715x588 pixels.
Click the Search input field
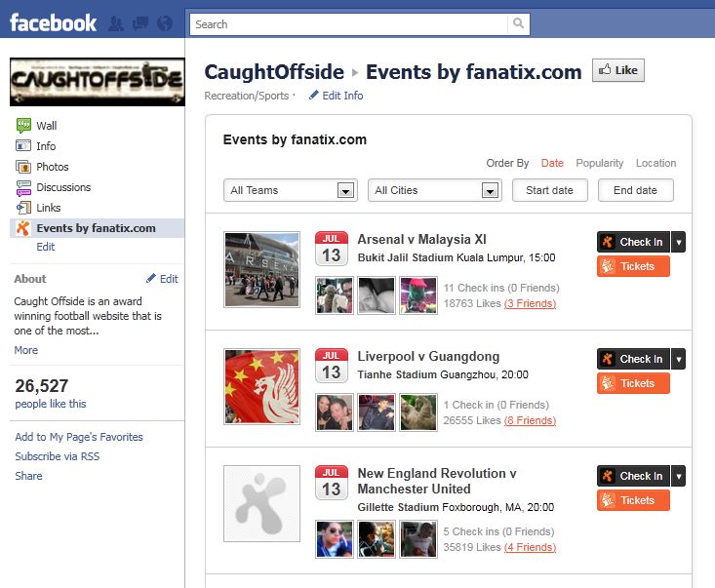pyautogui.click(x=349, y=24)
